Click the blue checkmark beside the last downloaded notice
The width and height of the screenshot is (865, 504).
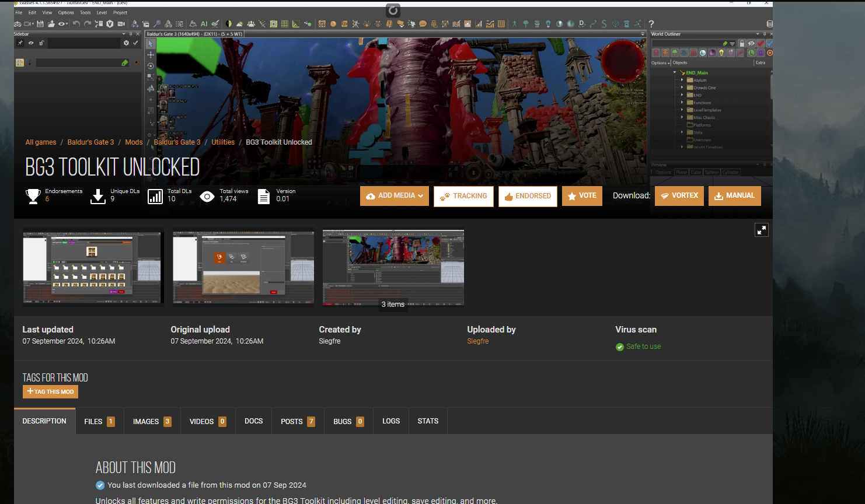click(100, 485)
